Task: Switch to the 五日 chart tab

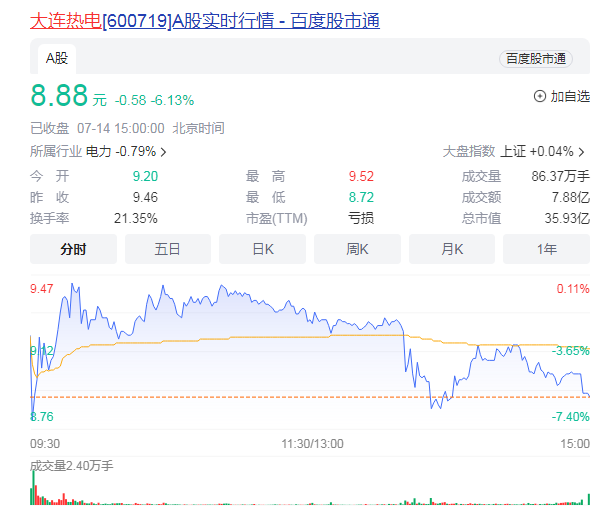Action: [167, 249]
